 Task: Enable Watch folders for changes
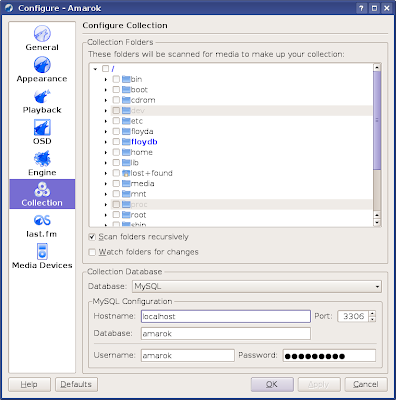click(x=92, y=252)
